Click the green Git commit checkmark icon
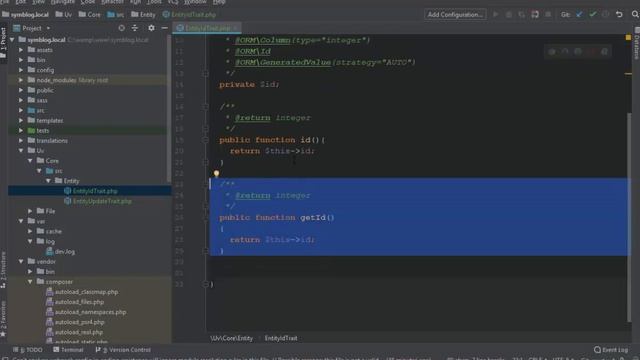Screen dimensions: 640x360 (x=593, y=15)
